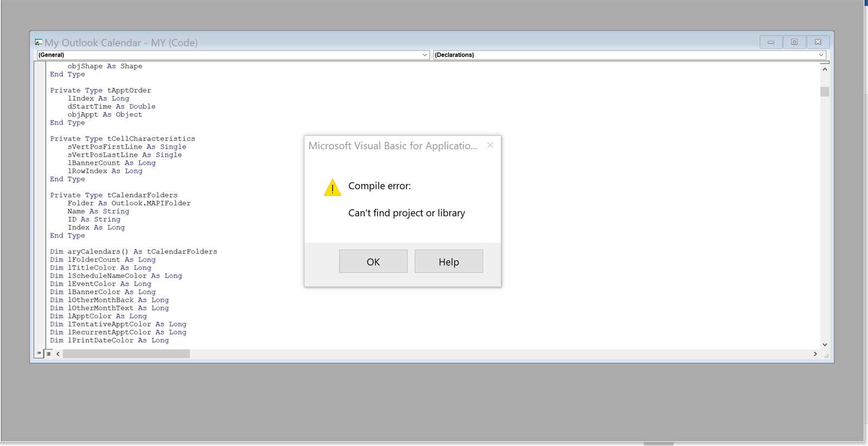Click line 'Dim lRecurrentApptColor As Long'
868x446 pixels.
[x=118, y=332]
